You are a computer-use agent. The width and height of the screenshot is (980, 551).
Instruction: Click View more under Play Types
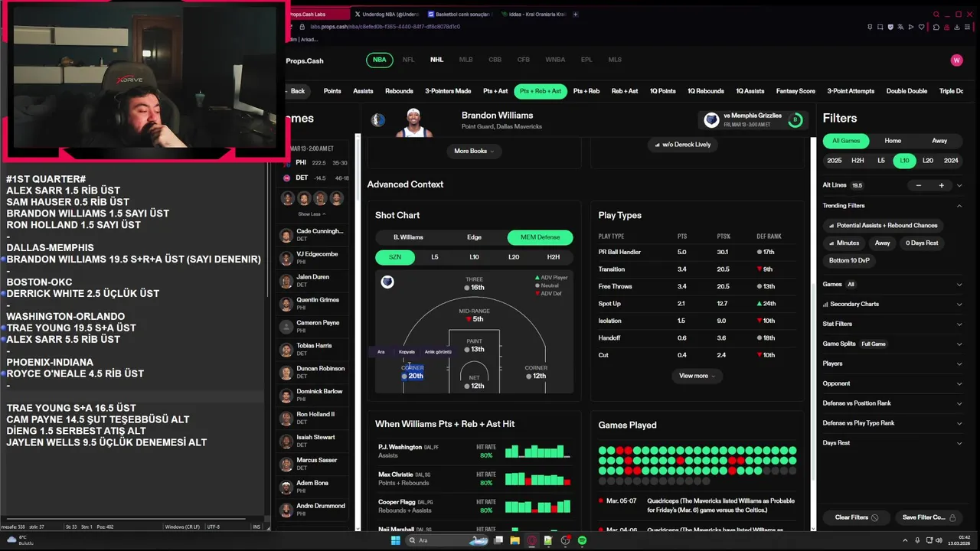[x=697, y=376]
